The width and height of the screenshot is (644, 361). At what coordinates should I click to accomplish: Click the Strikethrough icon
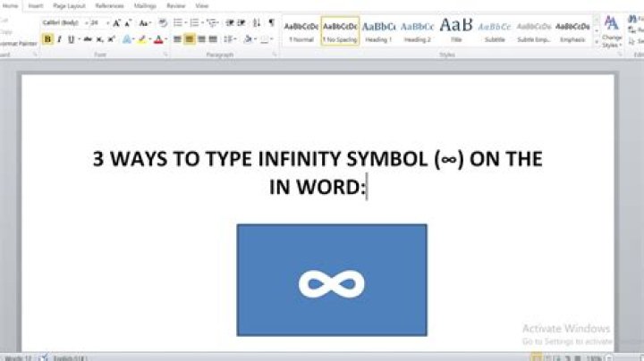point(87,39)
